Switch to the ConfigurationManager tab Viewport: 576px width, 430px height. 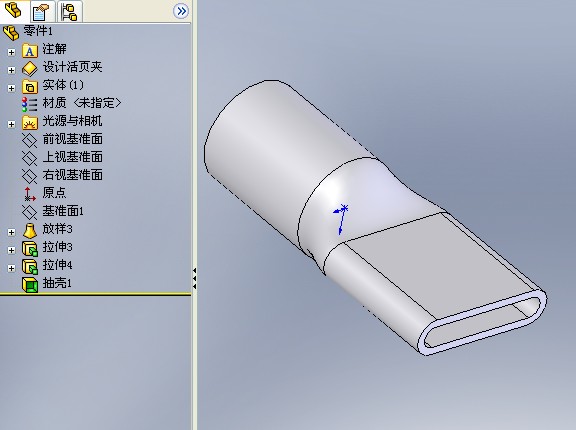tap(69, 12)
